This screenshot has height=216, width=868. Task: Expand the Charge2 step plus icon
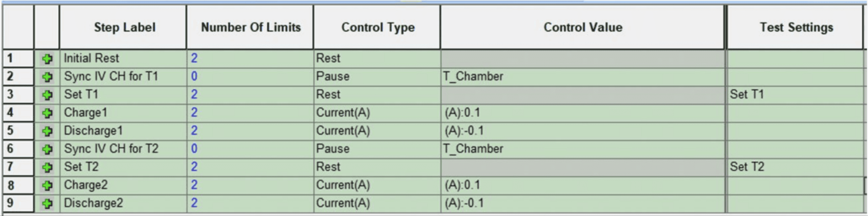click(x=47, y=185)
